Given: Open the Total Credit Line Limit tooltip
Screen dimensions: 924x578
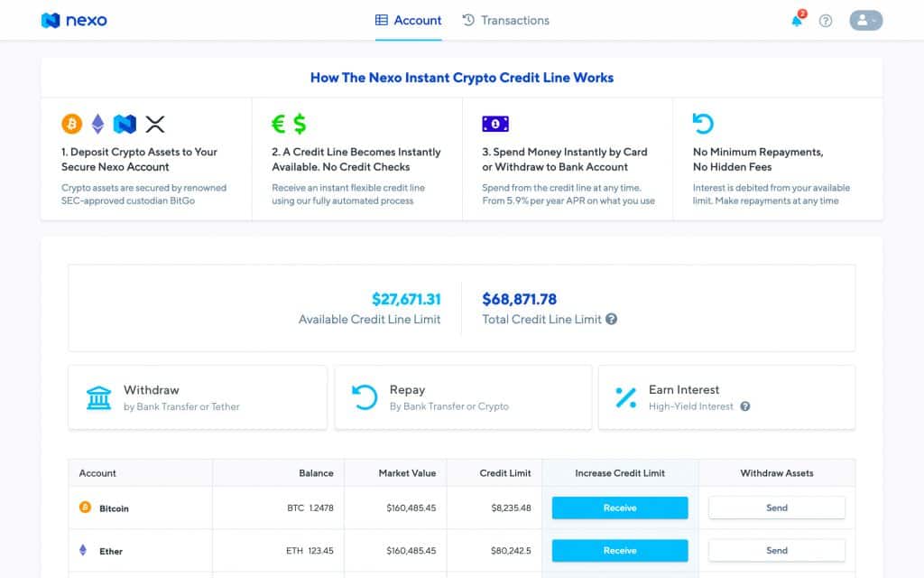Looking at the screenshot, I should [610, 319].
